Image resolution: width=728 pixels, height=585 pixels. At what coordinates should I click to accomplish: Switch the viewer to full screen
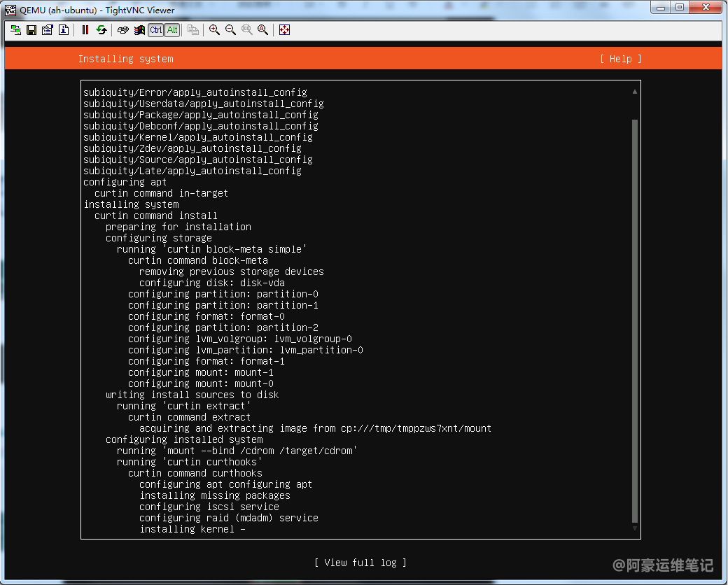click(284, 30)
